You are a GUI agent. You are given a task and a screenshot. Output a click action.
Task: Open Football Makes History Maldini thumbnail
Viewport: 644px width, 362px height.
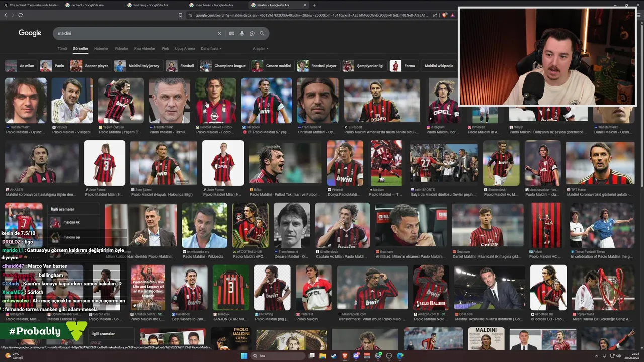point(216,101)
